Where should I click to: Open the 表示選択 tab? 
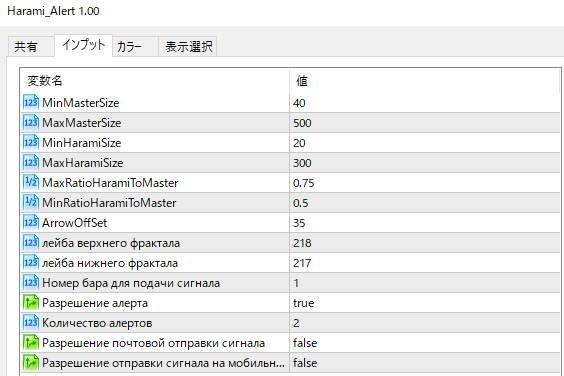[x=188, y=46]
